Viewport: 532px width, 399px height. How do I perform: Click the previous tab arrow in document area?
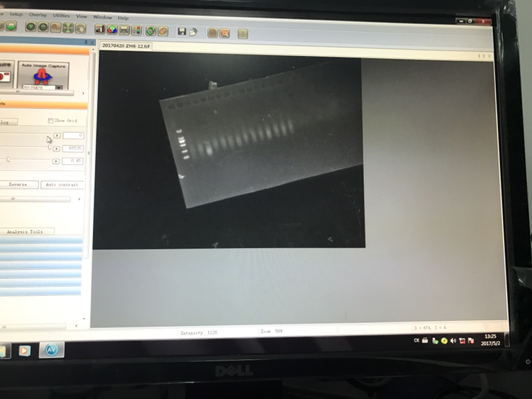[x=479, y=56]
